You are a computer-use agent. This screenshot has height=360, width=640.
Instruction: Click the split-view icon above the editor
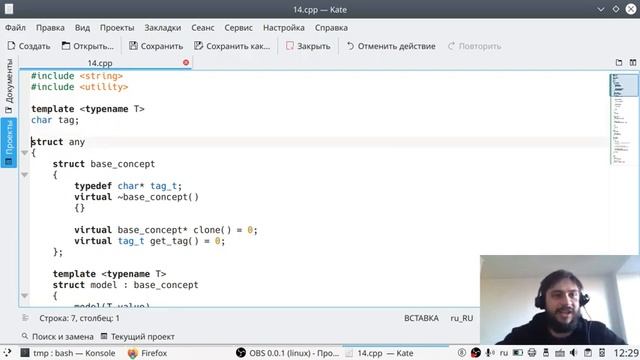(633, 62)
